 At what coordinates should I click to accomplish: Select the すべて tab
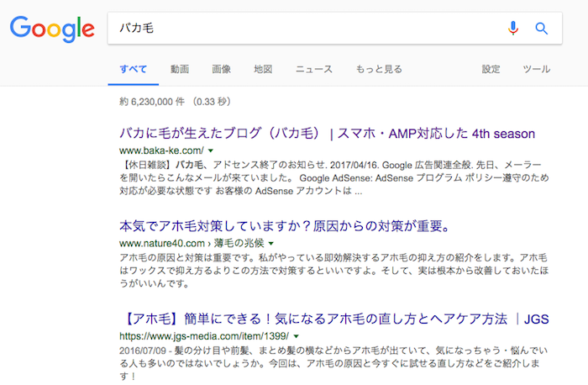pyautogui.click(x=133, y=69)
